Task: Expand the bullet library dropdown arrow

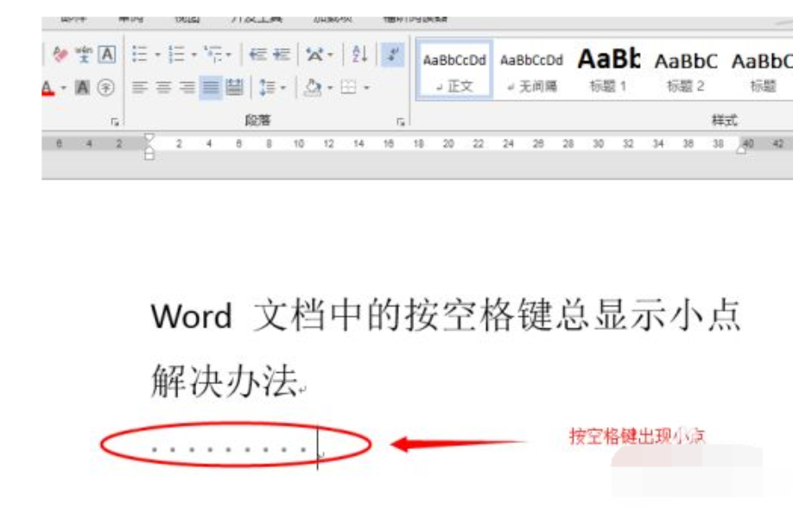Action: click(157, 54)
